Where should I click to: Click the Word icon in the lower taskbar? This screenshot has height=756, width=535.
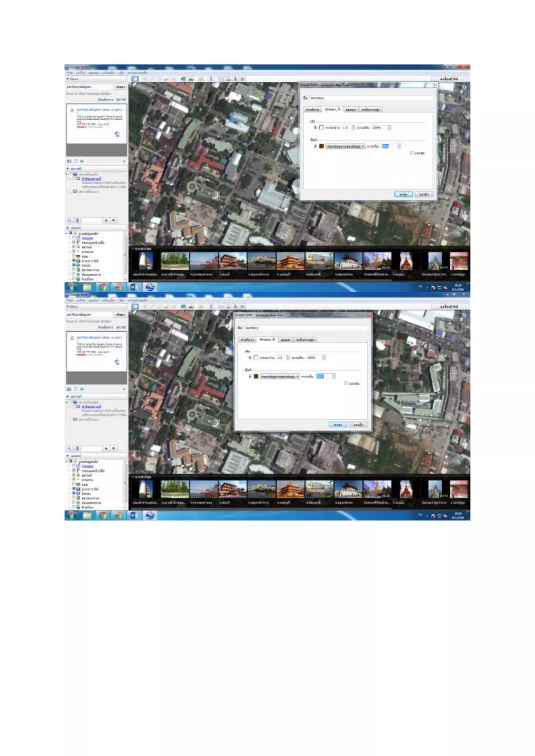click(x=133, y=515)
